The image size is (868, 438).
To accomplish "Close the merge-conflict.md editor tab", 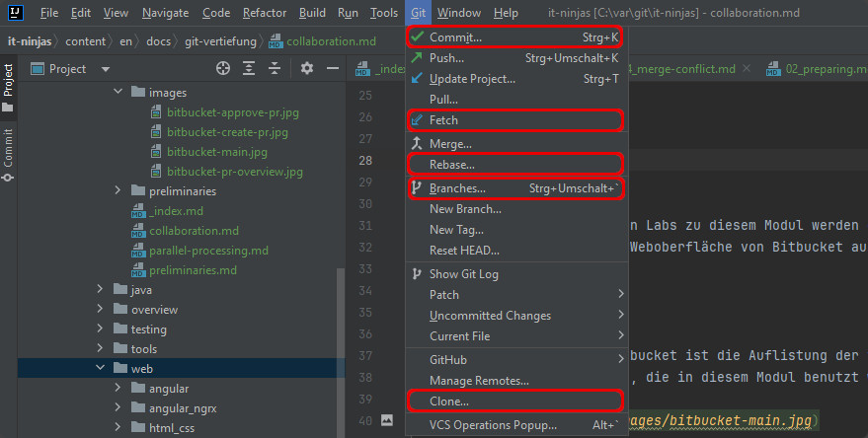I will pos(747,69).
